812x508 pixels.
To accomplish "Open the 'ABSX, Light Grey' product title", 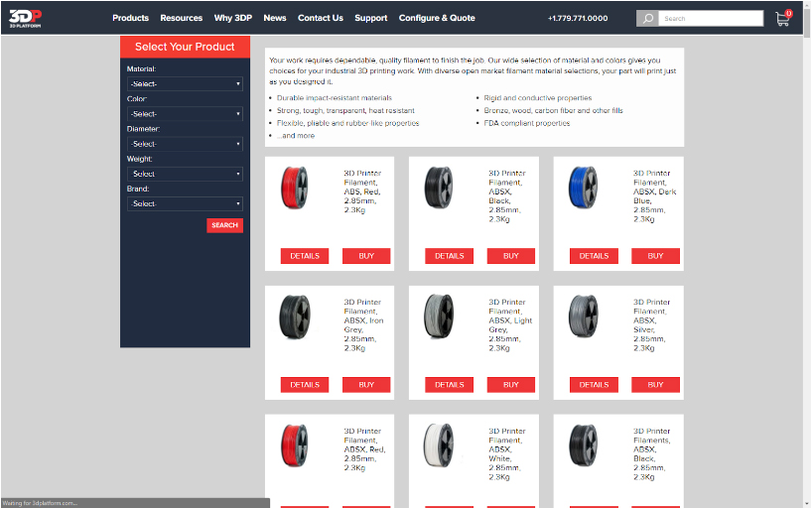I will (510, 325).
